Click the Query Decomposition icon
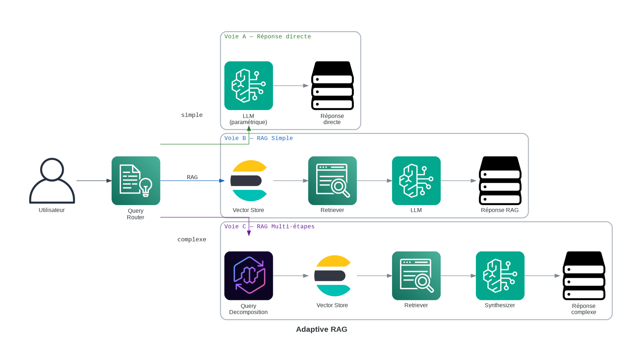Screen dimensions: 644x364 (249, 276)
